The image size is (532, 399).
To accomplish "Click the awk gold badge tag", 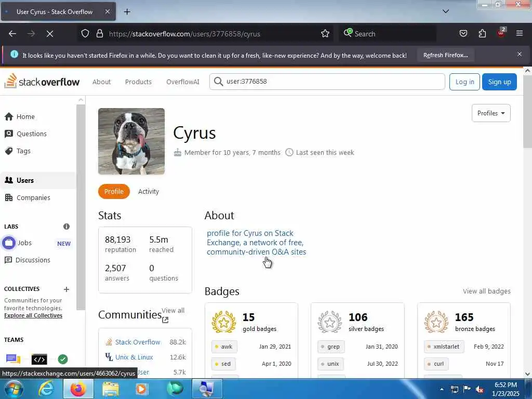I will click(x=224, y=347).
